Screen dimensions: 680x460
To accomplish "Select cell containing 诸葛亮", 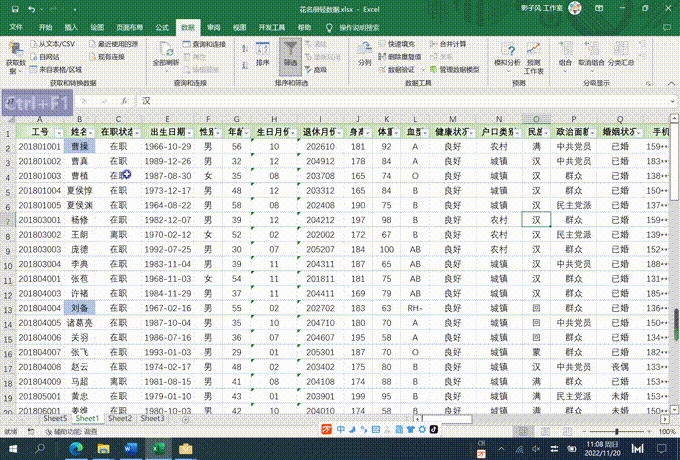I will [80, 323].
